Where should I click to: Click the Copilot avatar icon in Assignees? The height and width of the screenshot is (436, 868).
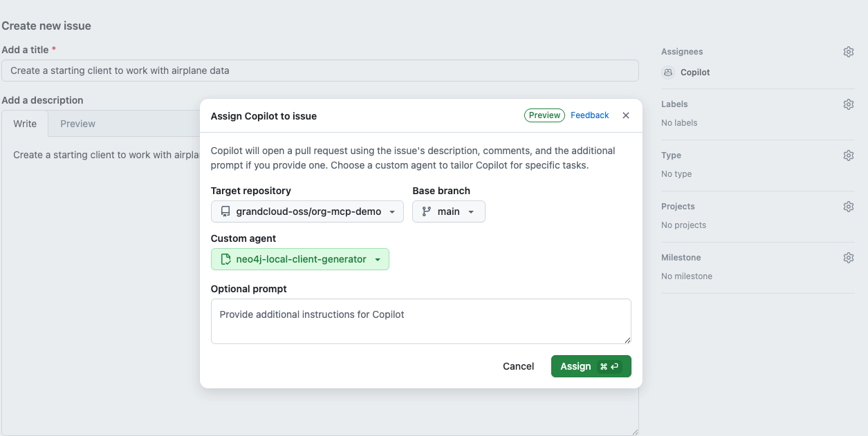(668, 72)
